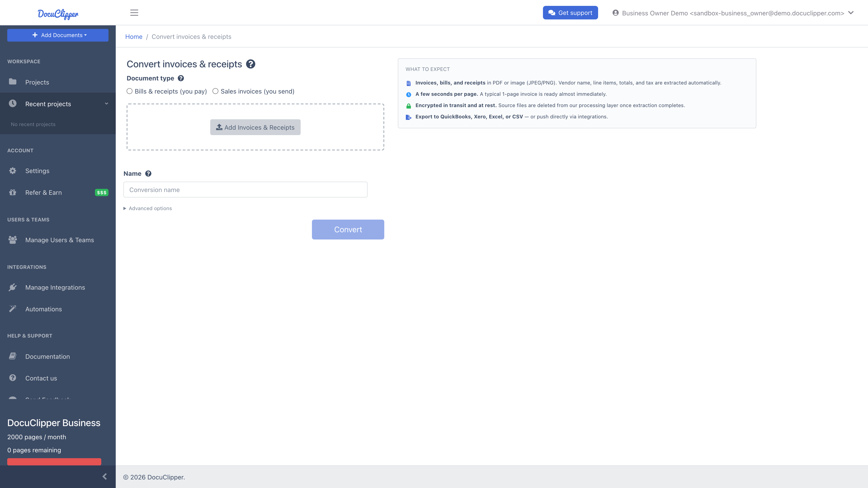Click the Business Owner Demo account email
This screenshot has width=868, height=488.
tap(733, 13)
